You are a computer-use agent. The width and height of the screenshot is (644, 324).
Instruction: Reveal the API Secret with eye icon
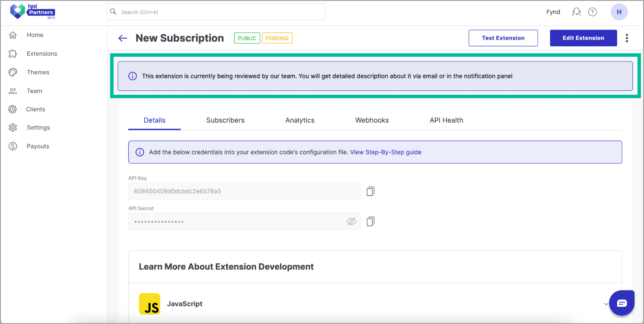[351, 221]
